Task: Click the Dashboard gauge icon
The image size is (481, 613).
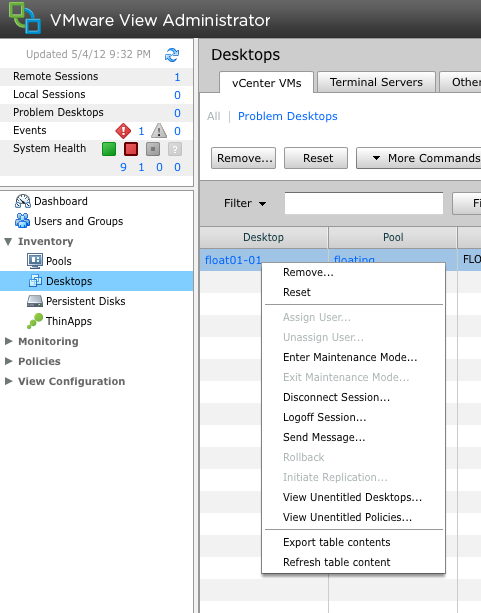Action: tap(23, 201)
